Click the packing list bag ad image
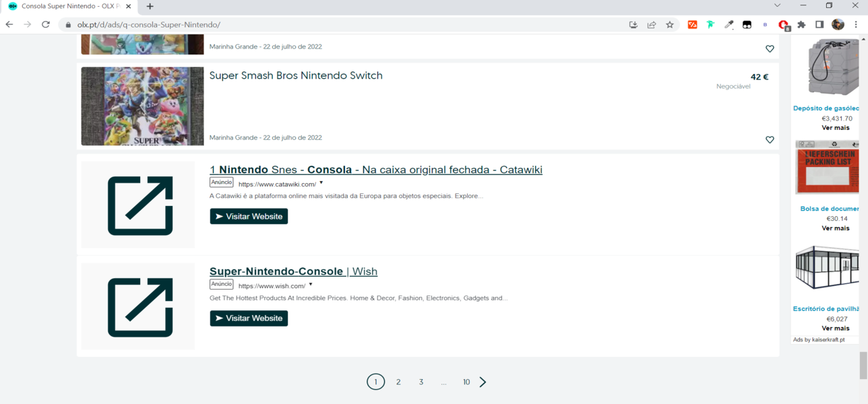The width and height of the screenshot is (868, 404). click(x=828, y=168)
